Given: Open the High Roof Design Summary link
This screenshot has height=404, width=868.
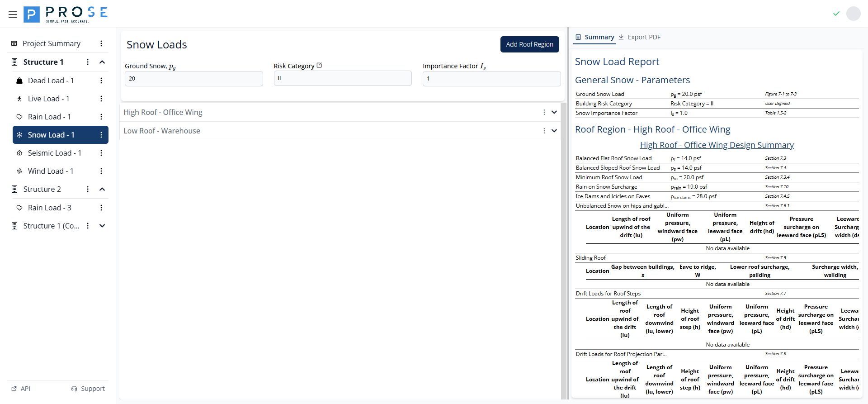Looking at the screenshot, I should click(x=717, y=145).
